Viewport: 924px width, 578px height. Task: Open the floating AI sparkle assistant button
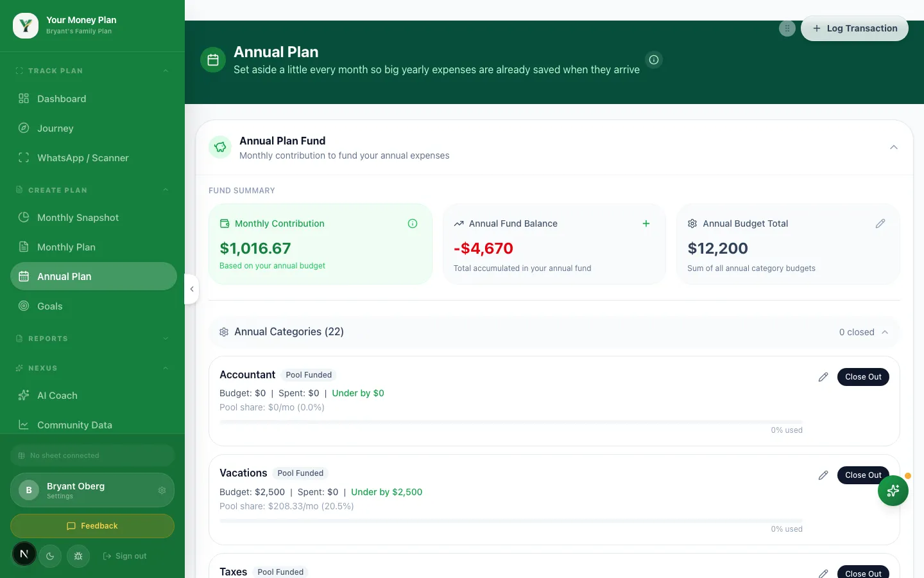(x=893, y=491)
